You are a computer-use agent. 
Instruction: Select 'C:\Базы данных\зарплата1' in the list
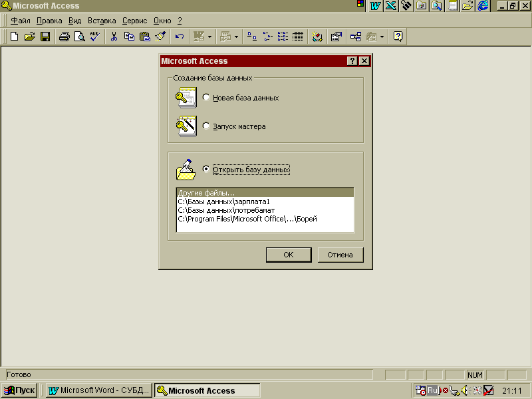coord(265,201)
